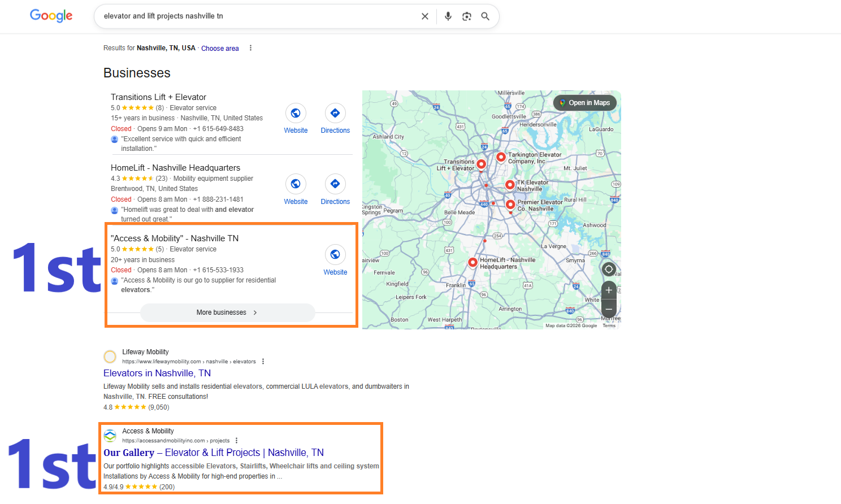Start voice search with microphone icon
Image resolution: width=841 pixels, height=504 pixels.
click(448, 16)
